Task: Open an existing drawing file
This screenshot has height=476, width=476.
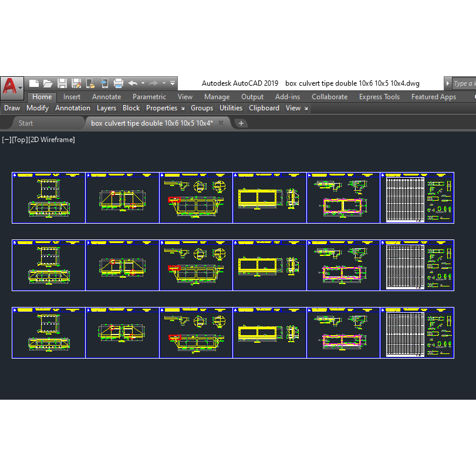Action: [48, 83]
